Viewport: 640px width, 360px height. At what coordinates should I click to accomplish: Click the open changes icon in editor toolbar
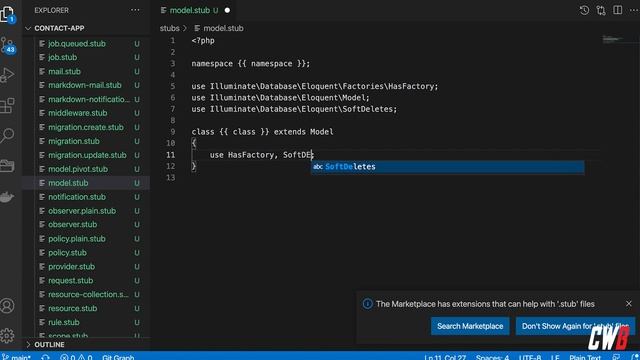(x=601, y=10)
